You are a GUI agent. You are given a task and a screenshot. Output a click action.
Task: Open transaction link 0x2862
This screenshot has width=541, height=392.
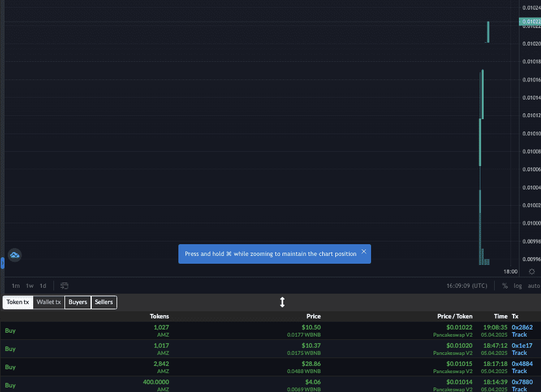coord(522,327)
